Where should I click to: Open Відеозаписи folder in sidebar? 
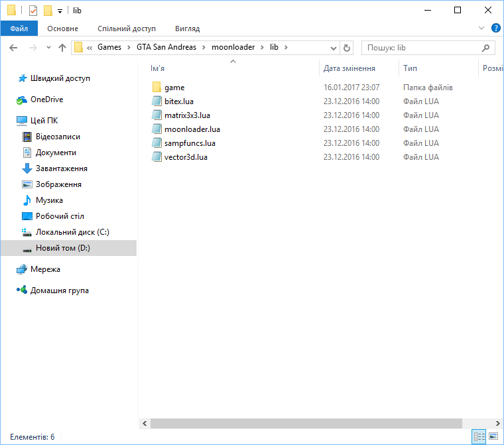click(x=58, y=137)
